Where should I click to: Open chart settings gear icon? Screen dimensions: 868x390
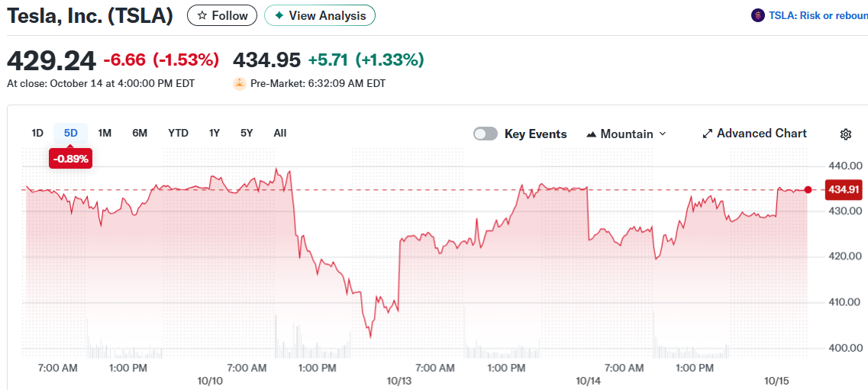coord(845,134)
